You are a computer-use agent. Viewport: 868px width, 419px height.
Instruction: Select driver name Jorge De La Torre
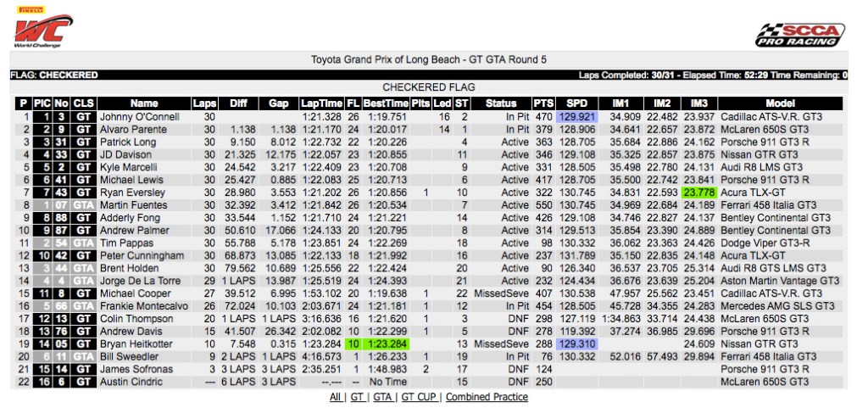tap(138, 281)
